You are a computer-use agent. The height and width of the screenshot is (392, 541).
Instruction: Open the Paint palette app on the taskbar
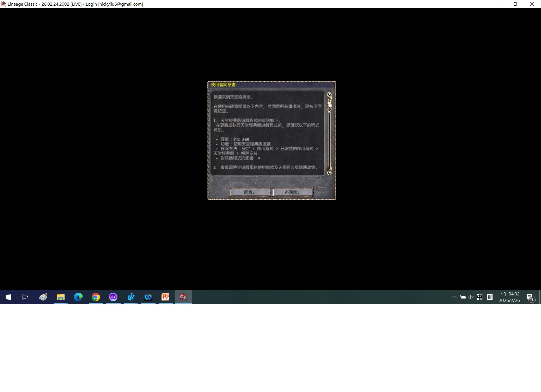click(x=43, y=297)
